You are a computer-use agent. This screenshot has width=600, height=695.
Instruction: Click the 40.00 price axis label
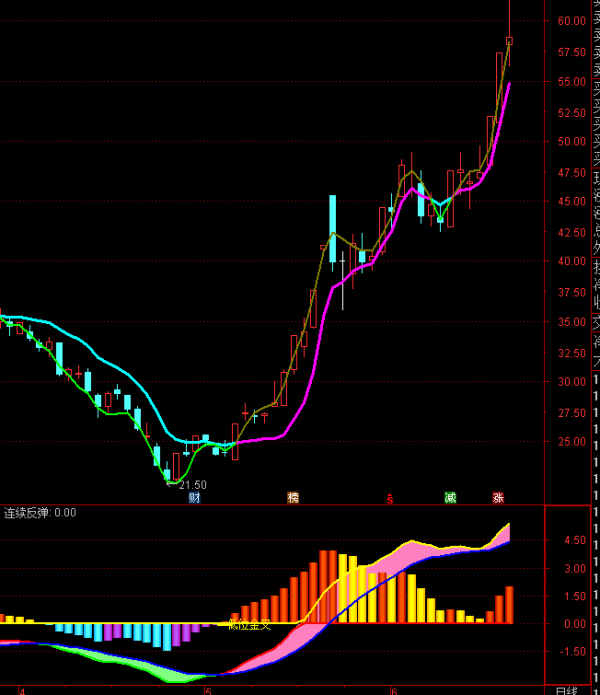572,262
